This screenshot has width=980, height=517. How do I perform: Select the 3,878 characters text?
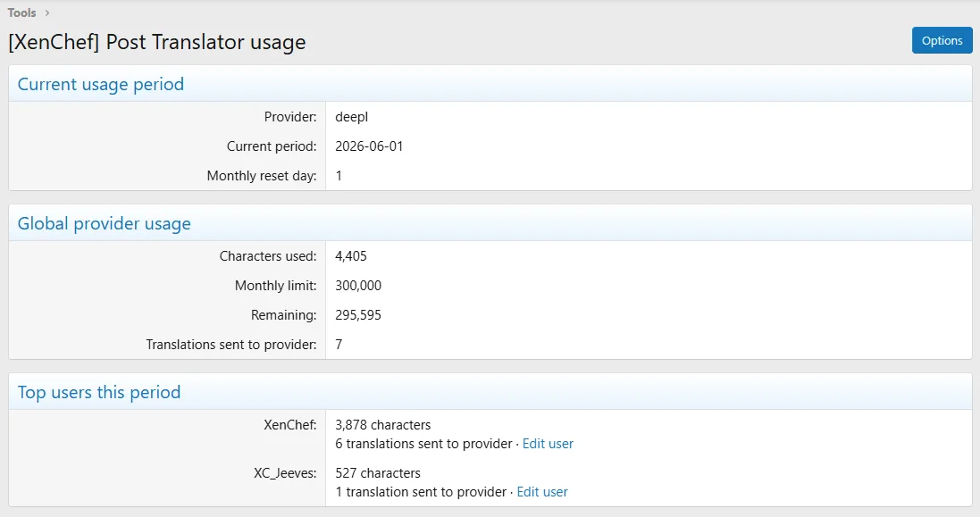click(x=382, y=425)
